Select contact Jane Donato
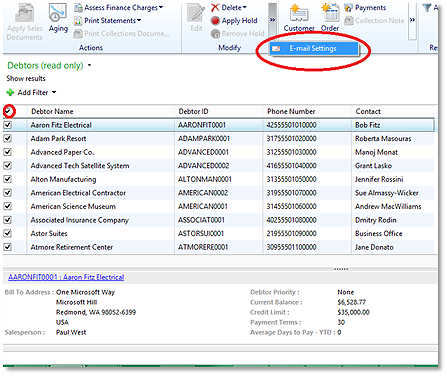This screenshot has width=447, height=376. 374,247
